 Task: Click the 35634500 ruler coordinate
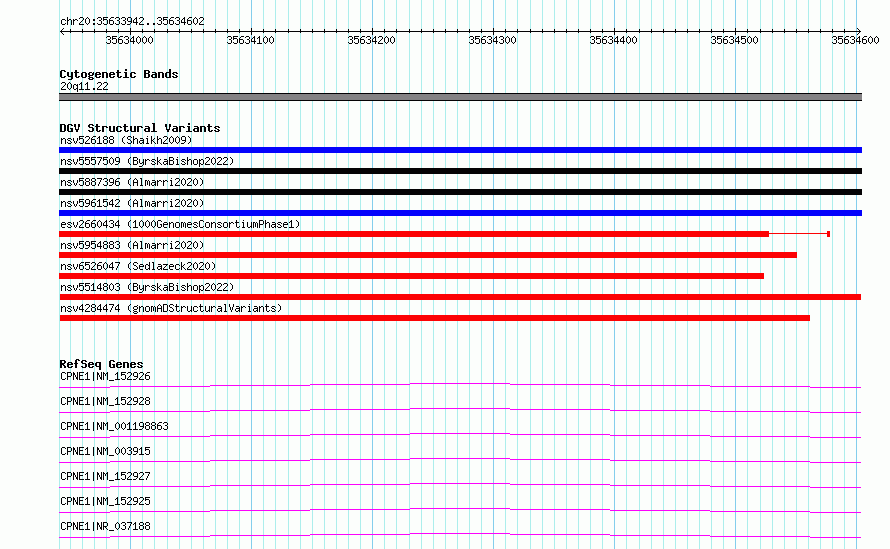(x=734, y=40)
